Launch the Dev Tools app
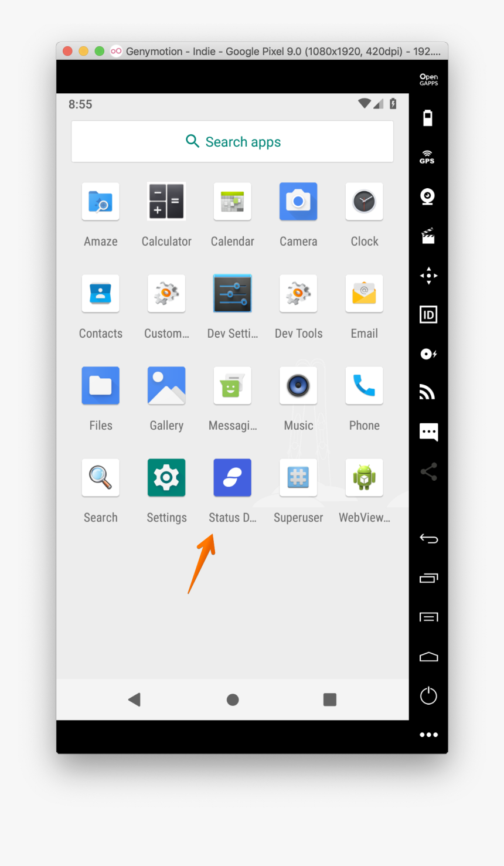The height and width of the screenshot is (866, 504). 298,294
